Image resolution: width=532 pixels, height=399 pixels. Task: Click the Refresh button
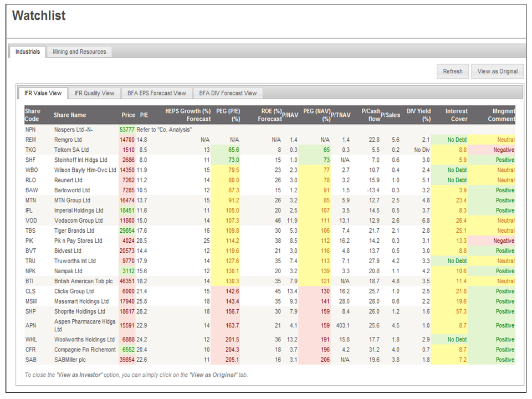tap(453, 71)
